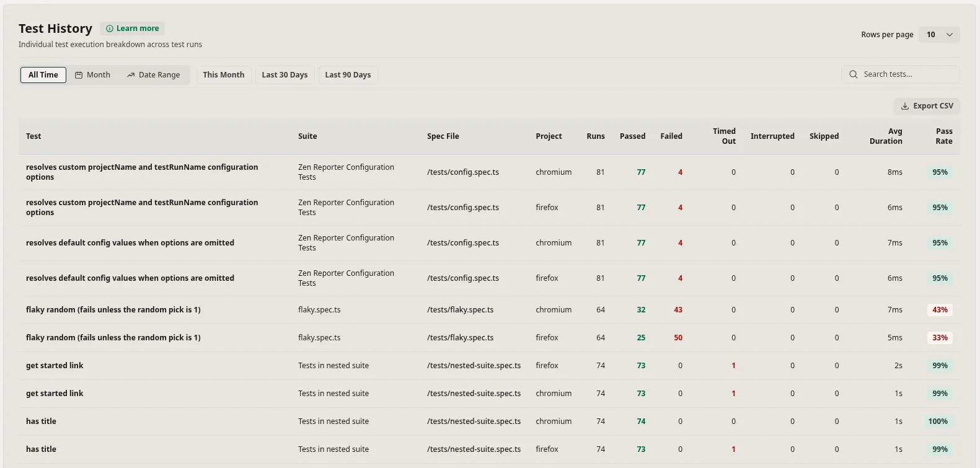Screen dimensions: 980x468
Task: Click the calendar icon on the Month tab
Action: click(79, 75)
